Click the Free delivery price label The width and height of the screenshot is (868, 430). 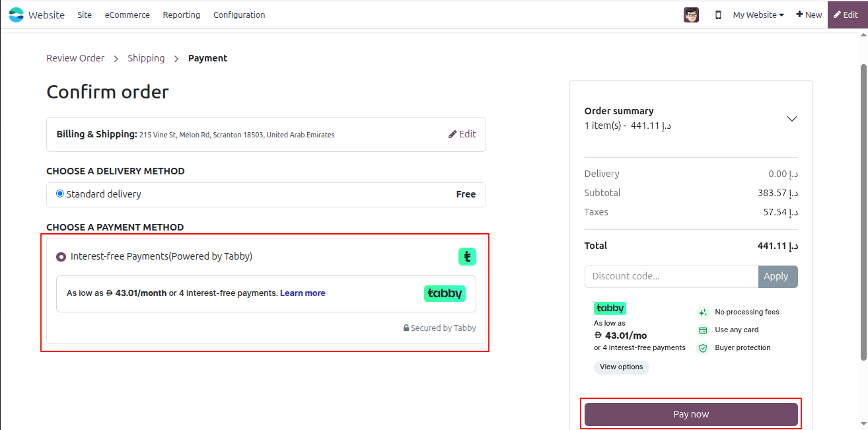point(466,194)
